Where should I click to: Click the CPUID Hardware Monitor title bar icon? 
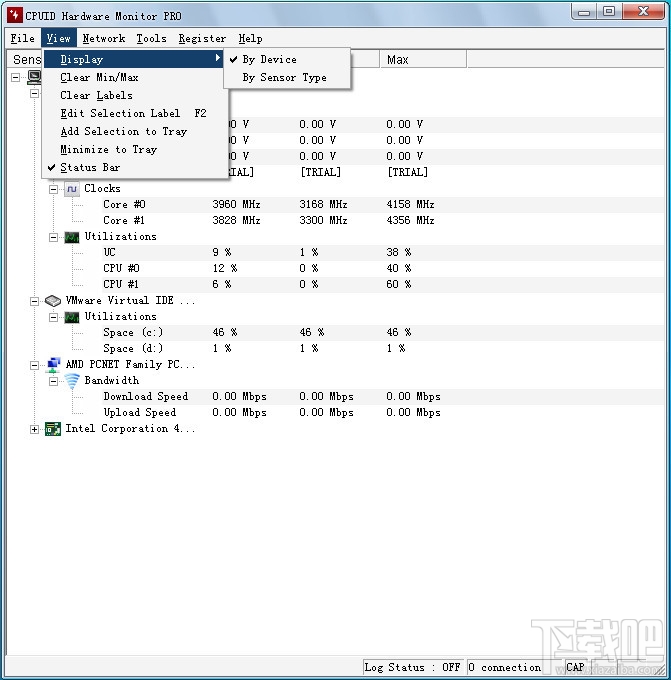(x=14, y=15)
